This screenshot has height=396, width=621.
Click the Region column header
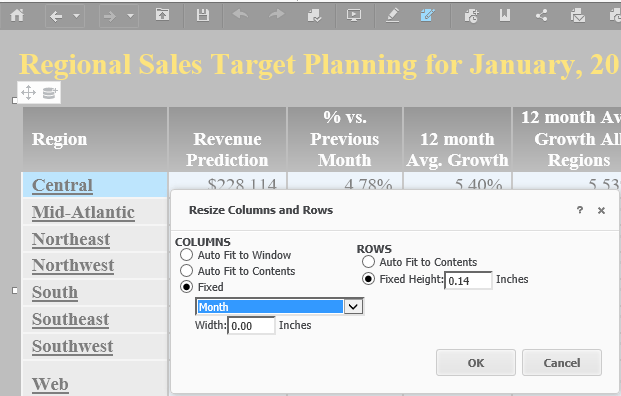click(95, 139)
